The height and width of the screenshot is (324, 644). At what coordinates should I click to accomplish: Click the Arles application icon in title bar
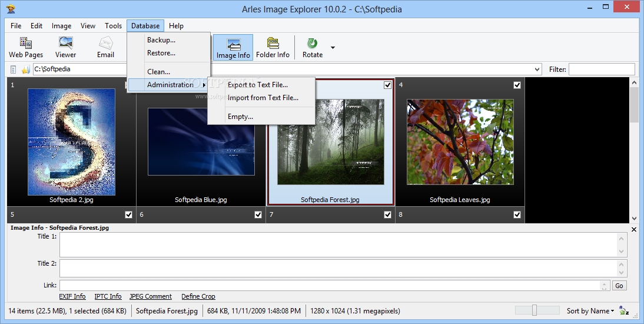10,8
